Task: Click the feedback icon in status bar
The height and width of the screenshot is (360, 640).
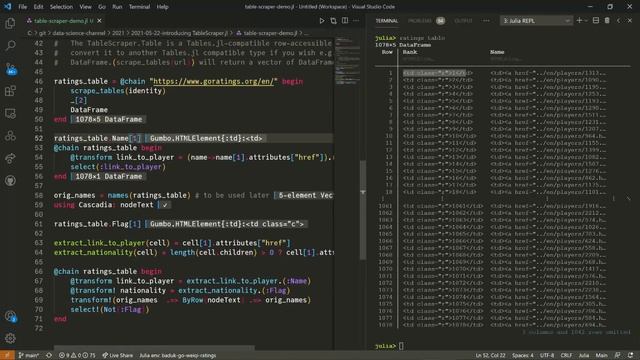Action: 618,355
